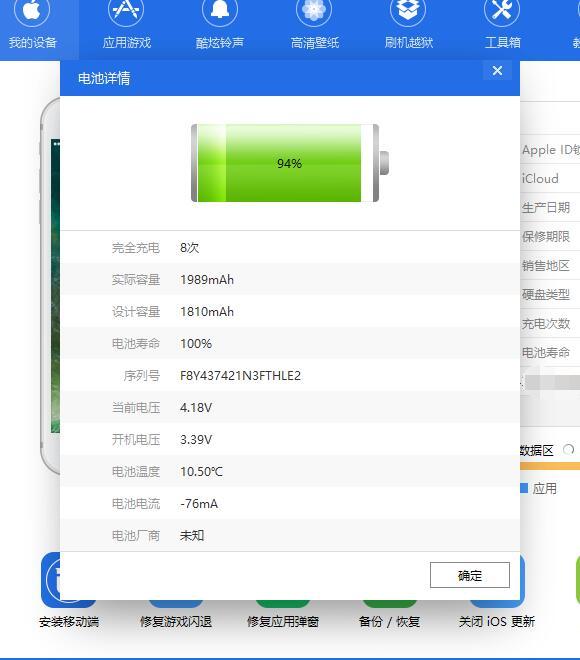Image resolution: width=580 pixels, height=660 pixels.
Task: Click the blue 应用 legend swatch
Action: tap(524, 488)
